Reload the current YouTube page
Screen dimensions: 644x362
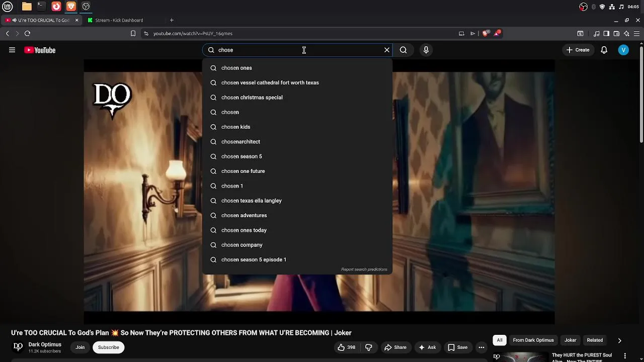(27, 34)
